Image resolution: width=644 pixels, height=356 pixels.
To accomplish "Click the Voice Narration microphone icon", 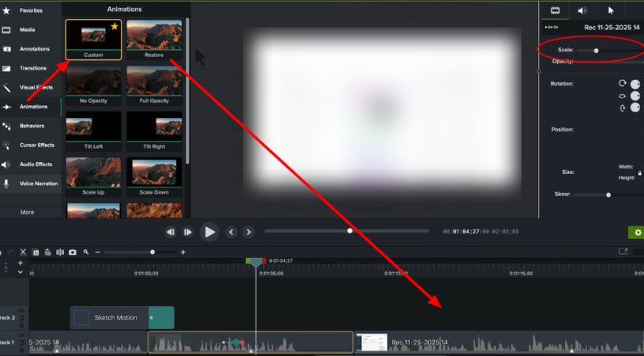I will [6, 184].
